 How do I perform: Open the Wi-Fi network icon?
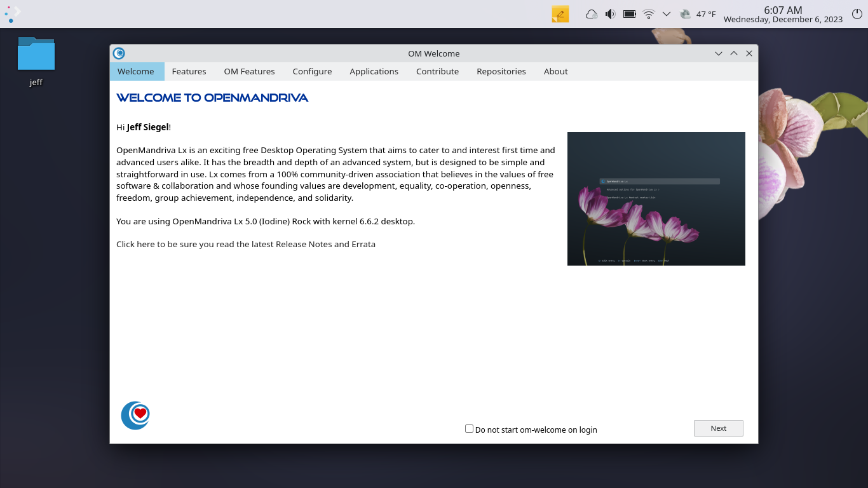click(649, 14)
